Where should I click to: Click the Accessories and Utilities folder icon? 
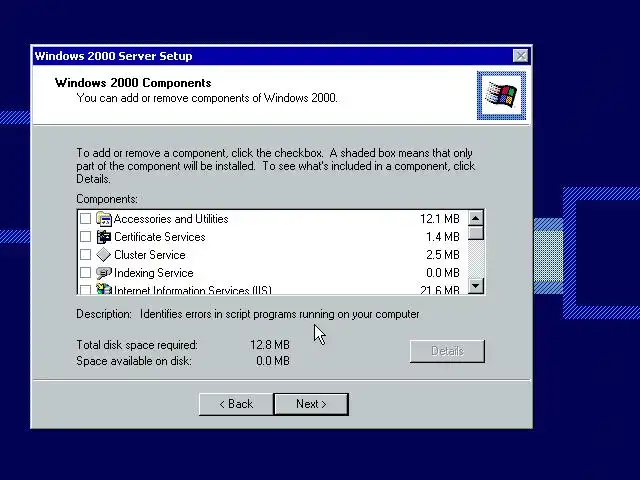pos(104,219)
